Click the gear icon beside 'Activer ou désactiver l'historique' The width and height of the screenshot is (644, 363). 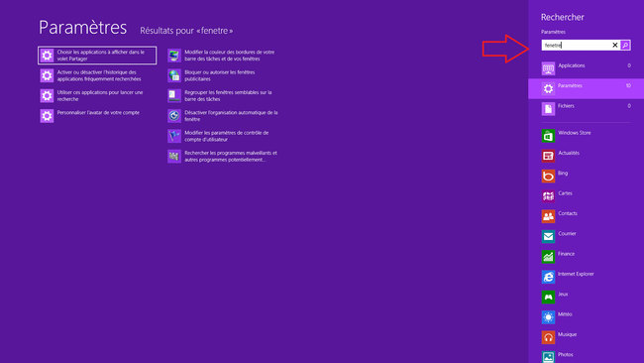click(x=47, y=75)
